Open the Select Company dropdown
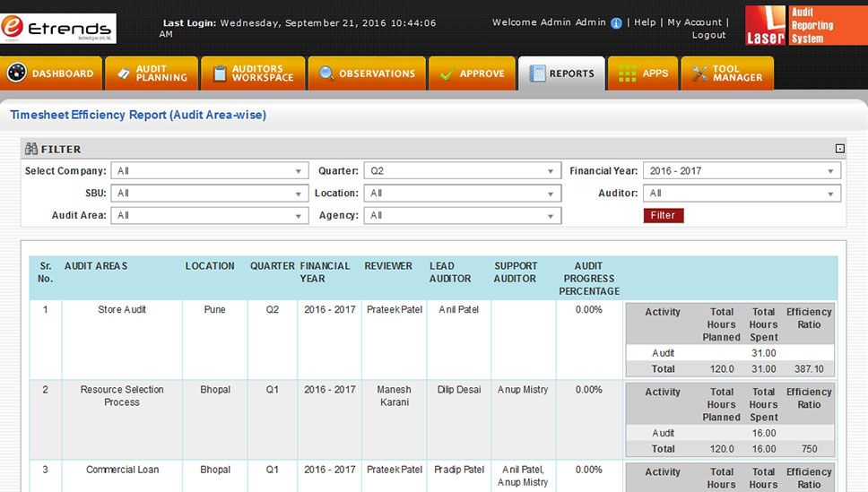868x492 pixels. point(210,171)
